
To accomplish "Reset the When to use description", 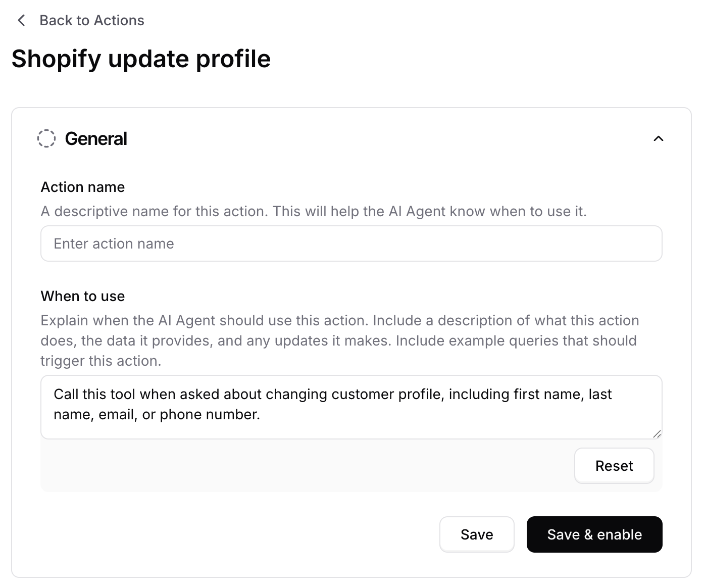I will (x=614, y=466).
